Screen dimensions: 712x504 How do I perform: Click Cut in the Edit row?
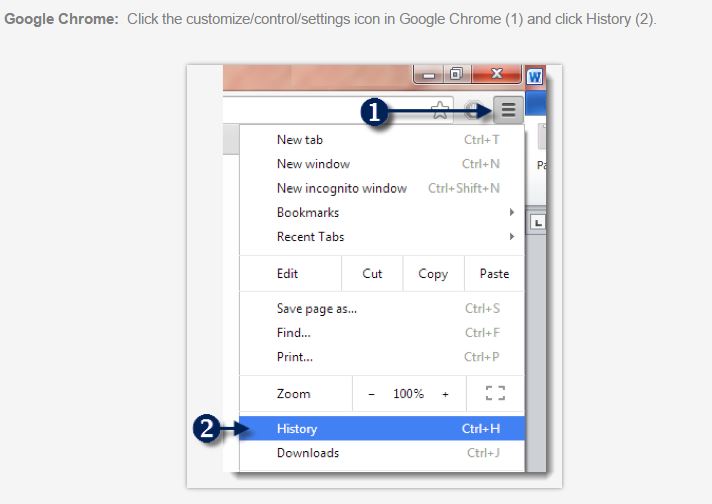coord(372,274)
